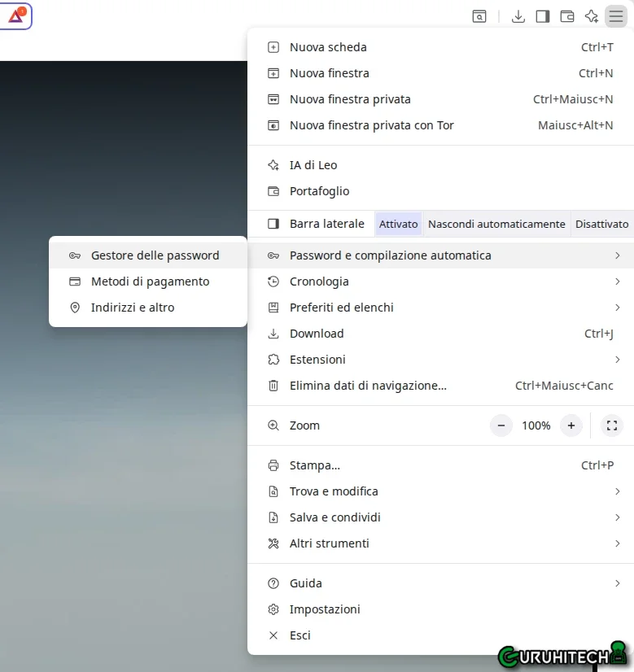Click the hamburger main menu button
Image resolution: width=634 pixels, height=672 pixels.
(616, 16)
